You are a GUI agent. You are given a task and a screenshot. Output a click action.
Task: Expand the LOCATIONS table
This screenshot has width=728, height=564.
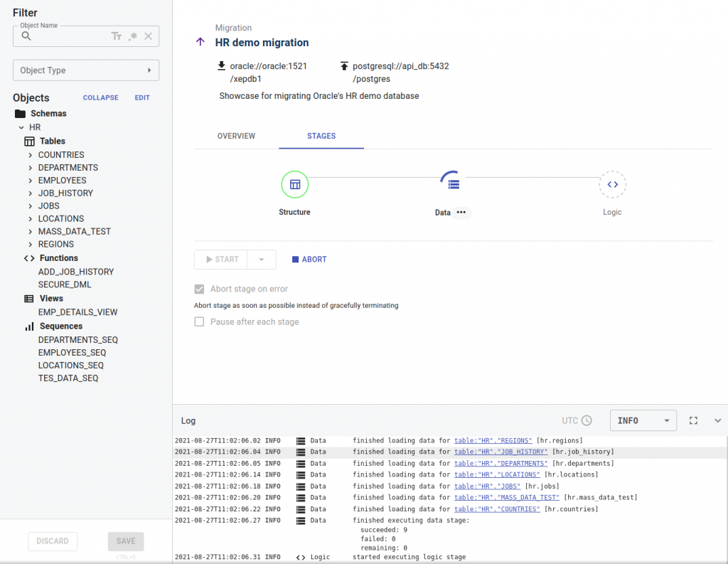pyautogui.click(x=30, y=219)
